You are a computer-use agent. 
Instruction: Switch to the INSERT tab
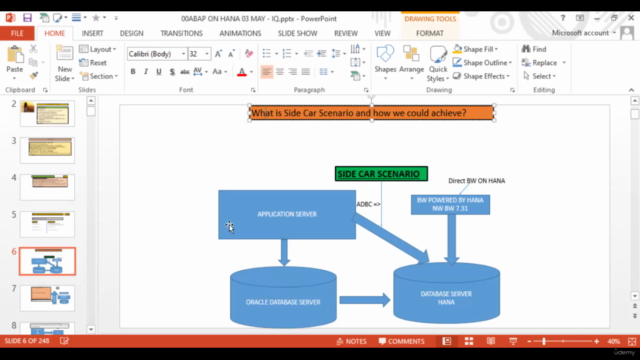[x=92, y=33]
